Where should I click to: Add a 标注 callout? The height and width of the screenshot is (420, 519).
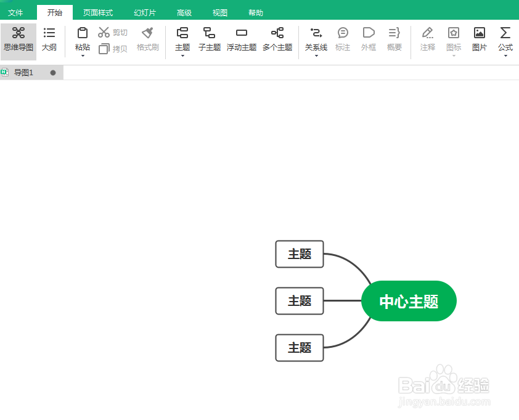(x=343, y=39)
